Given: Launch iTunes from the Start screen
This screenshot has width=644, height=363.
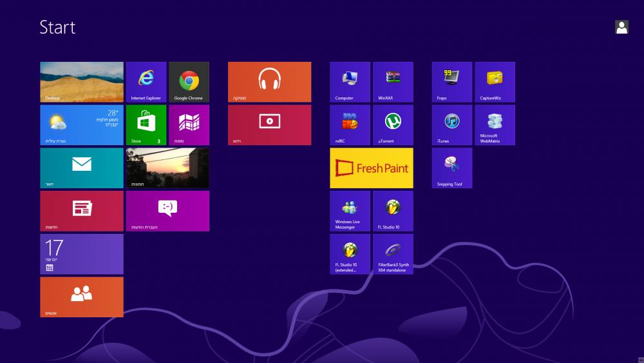Looking at the screenshot, I should click(452, 125).
